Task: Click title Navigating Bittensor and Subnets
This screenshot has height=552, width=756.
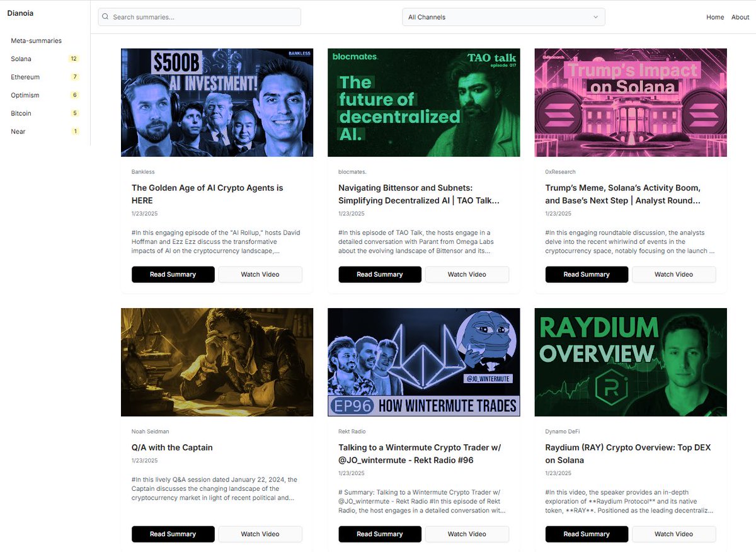Action: point(419,194)
